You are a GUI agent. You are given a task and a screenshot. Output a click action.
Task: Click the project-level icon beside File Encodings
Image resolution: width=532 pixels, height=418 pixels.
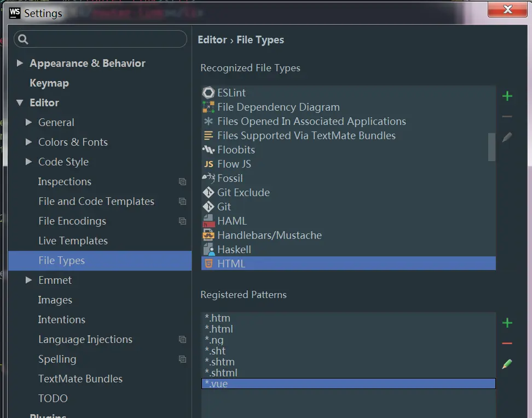pyautogui.click(x=183, y=221)
